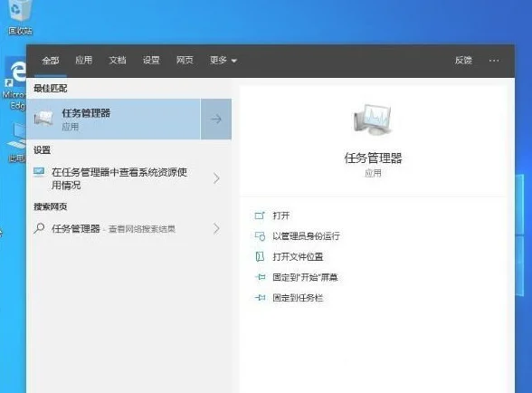This screenshot has height=393, width=532.
Task: Select 任务管理器 best match result
Action: click(113, 120)
